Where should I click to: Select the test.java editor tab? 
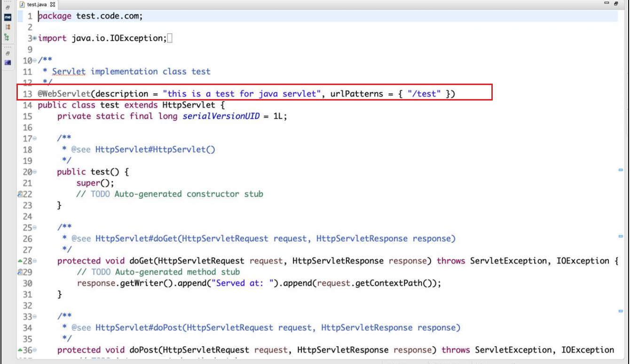[x=38, y=4]
